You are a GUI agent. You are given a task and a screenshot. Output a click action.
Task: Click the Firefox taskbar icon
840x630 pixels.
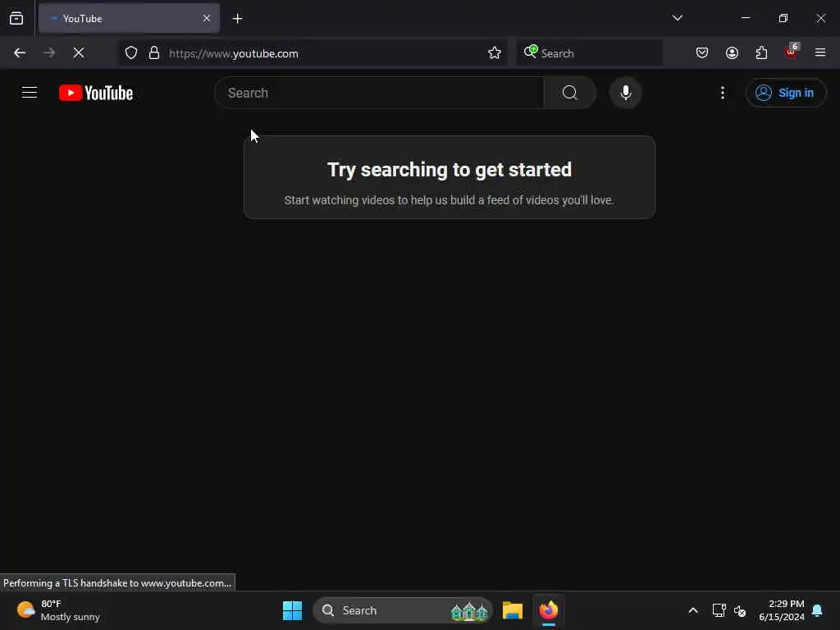pyautogui.click(x=549, y=610)
